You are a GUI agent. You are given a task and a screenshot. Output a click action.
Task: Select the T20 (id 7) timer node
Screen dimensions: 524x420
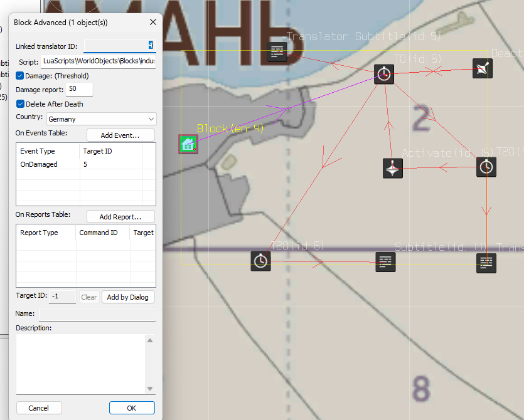(486, 167)
